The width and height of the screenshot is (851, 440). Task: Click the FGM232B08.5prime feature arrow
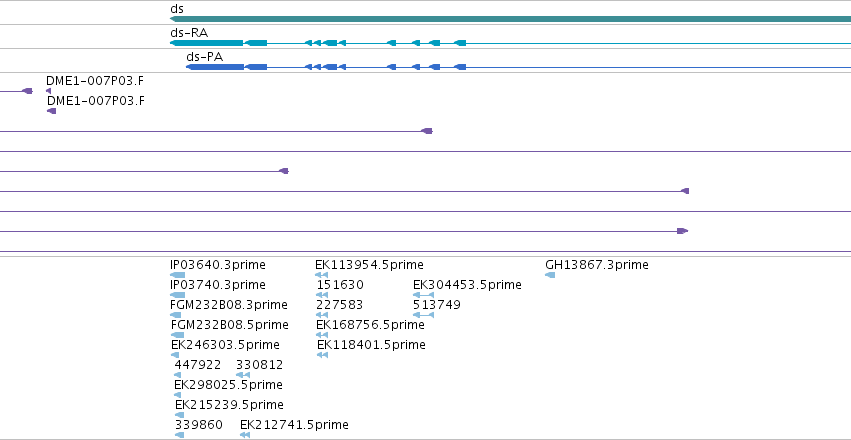(x=177, y=335)
